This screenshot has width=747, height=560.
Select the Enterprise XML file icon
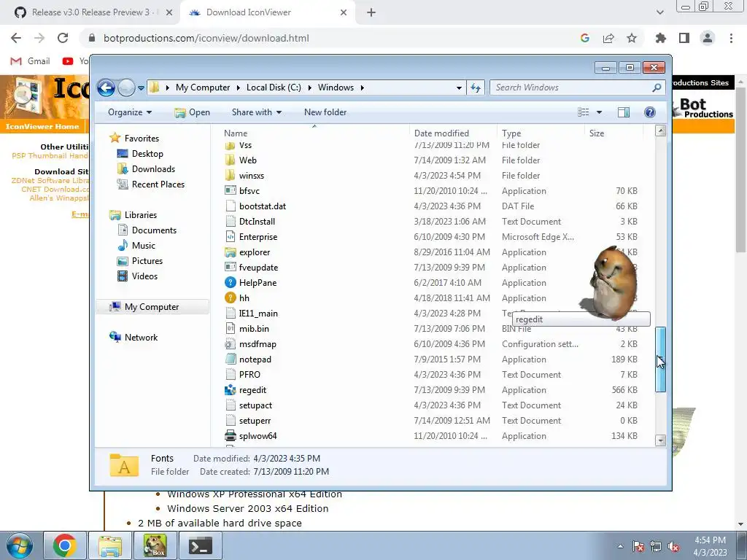click(x=230, y=237)
